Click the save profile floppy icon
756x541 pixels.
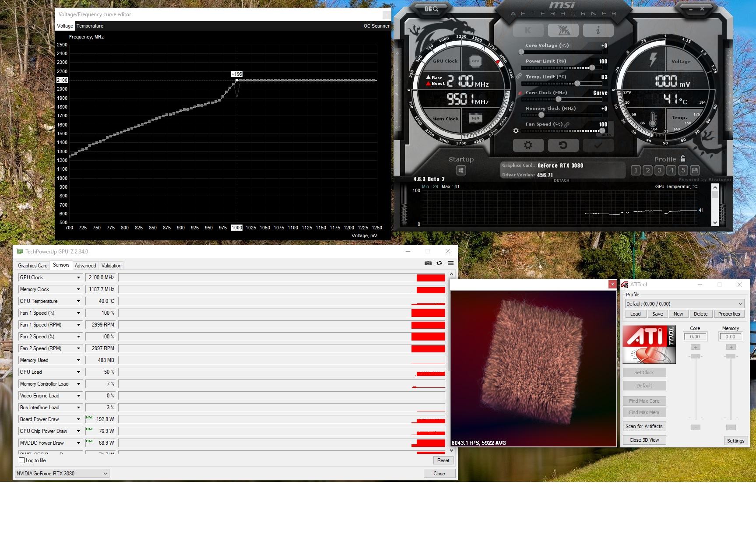695,170
